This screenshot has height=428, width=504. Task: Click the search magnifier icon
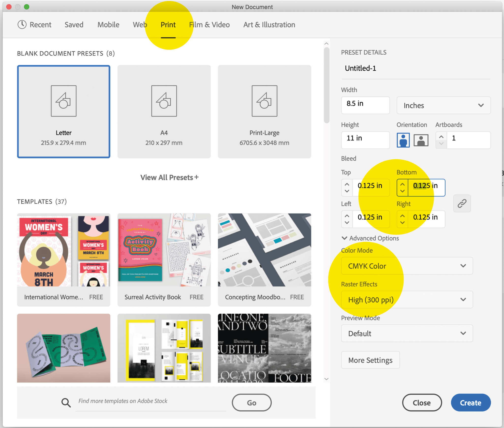coord(66,403)
